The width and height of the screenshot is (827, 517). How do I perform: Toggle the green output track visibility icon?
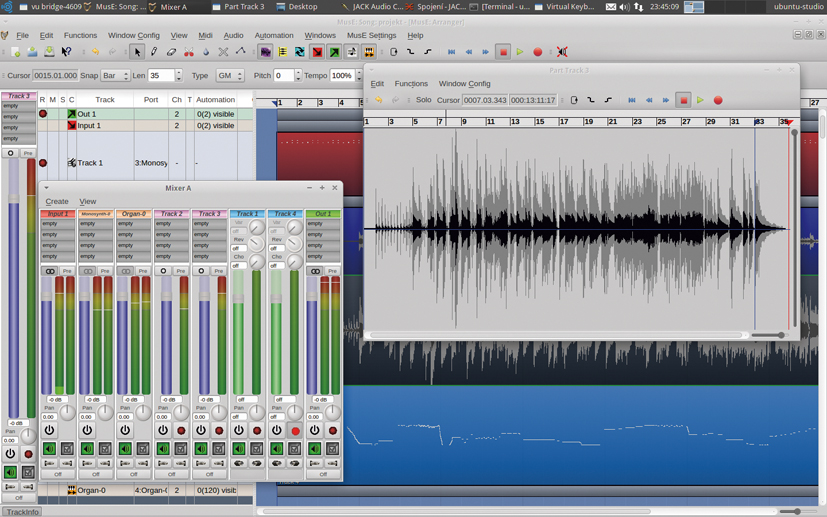pos(334,52)
